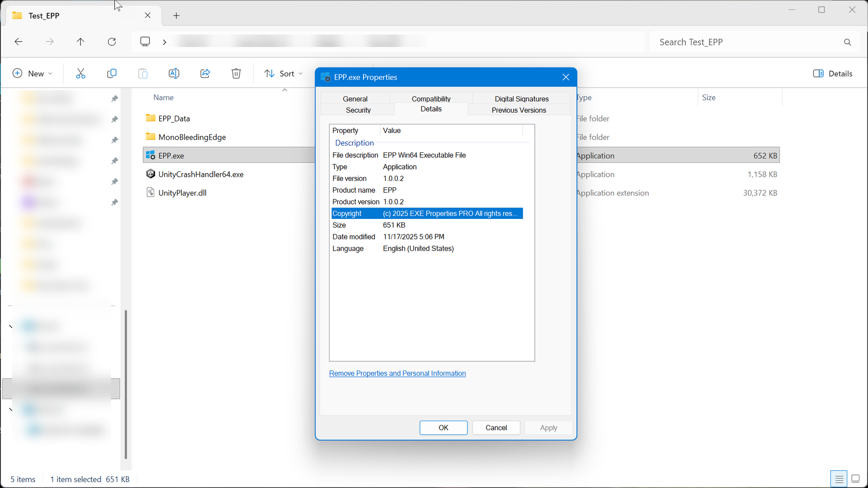This screenshot has width=868, height=488.
Task: Open the Digital Signatures tab
Action: click(521, 99)
